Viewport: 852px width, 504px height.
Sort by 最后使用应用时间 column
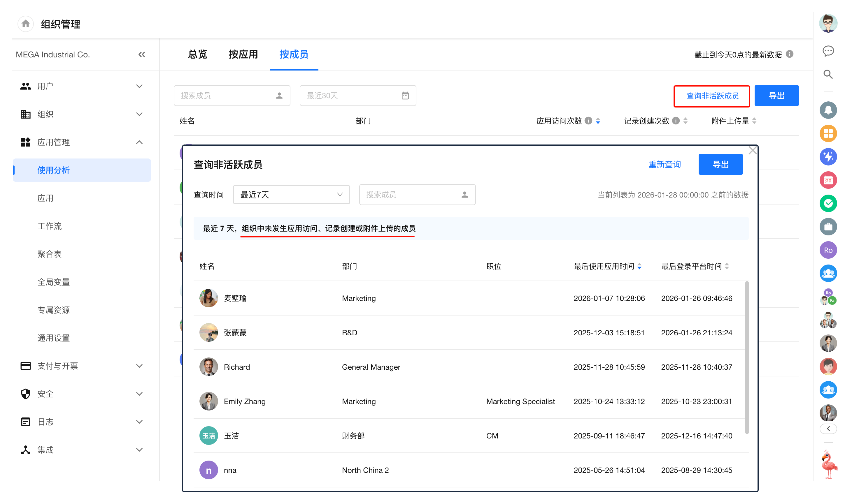click(x=639, y=266)
